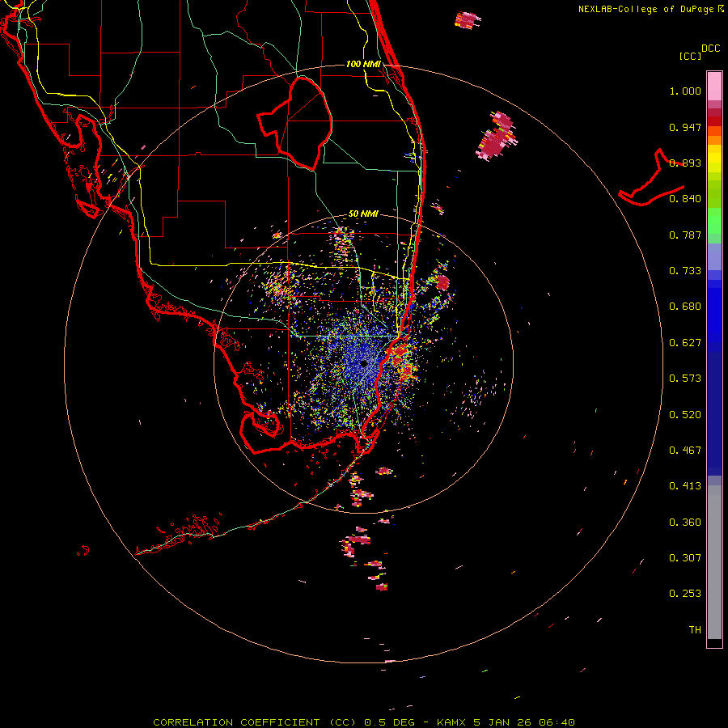The image size is (728, 728).
Task: Click the 0.627 scale value
Action: click(x=685, y=343)
